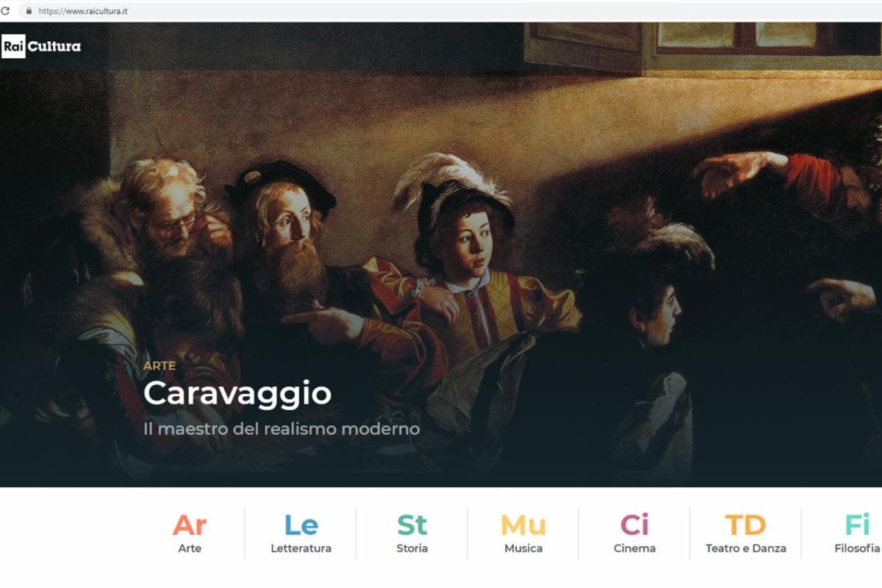This screenshot has height=588, width=882.
Task: Click the blue 'Le' letters icon
Action: [x=301, y=526]
